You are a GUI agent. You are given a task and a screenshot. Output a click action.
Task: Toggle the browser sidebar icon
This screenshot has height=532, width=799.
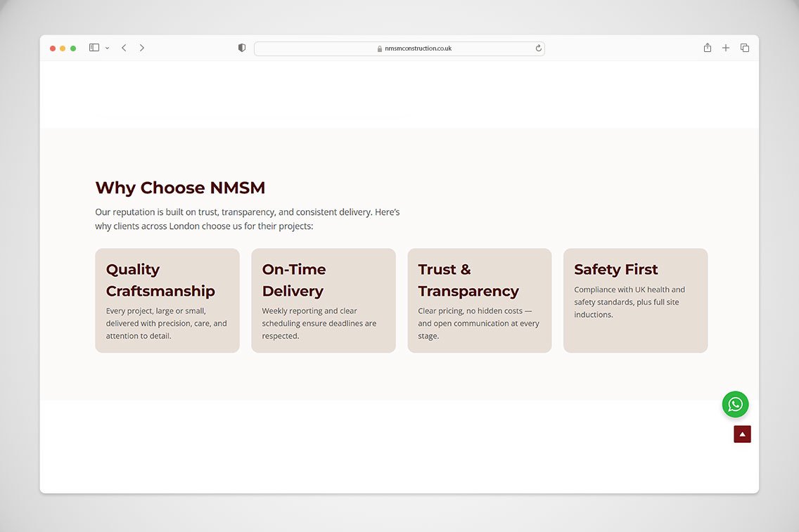94,48
